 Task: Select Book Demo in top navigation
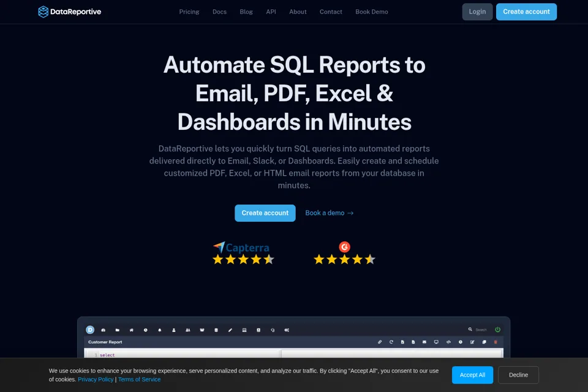click(x=372, y=12)
